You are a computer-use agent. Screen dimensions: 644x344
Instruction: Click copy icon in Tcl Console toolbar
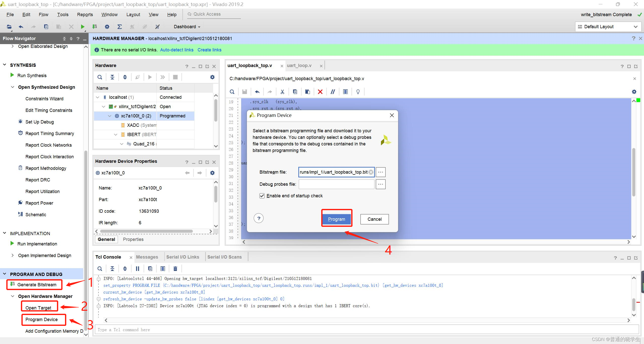tap(150, 269)
